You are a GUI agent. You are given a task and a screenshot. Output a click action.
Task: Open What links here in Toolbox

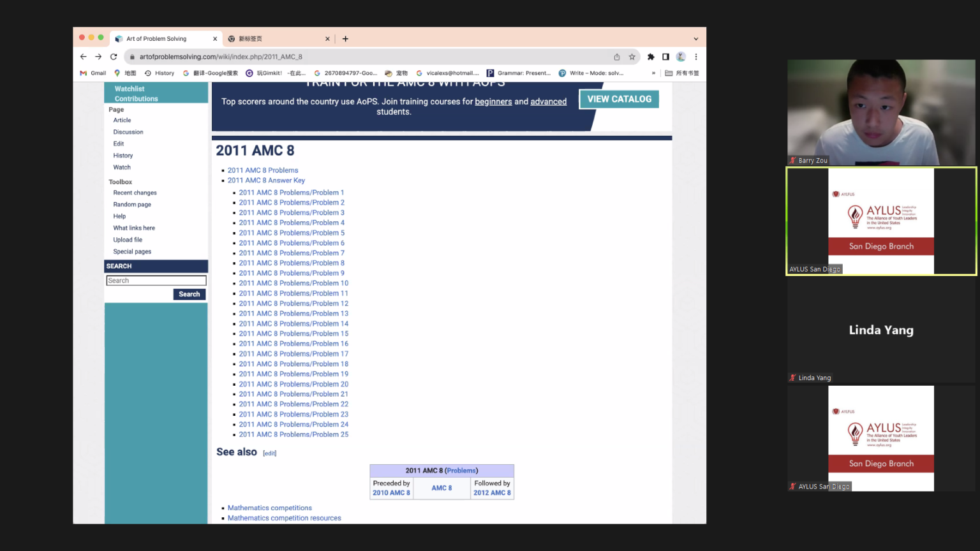pos(134,228)
